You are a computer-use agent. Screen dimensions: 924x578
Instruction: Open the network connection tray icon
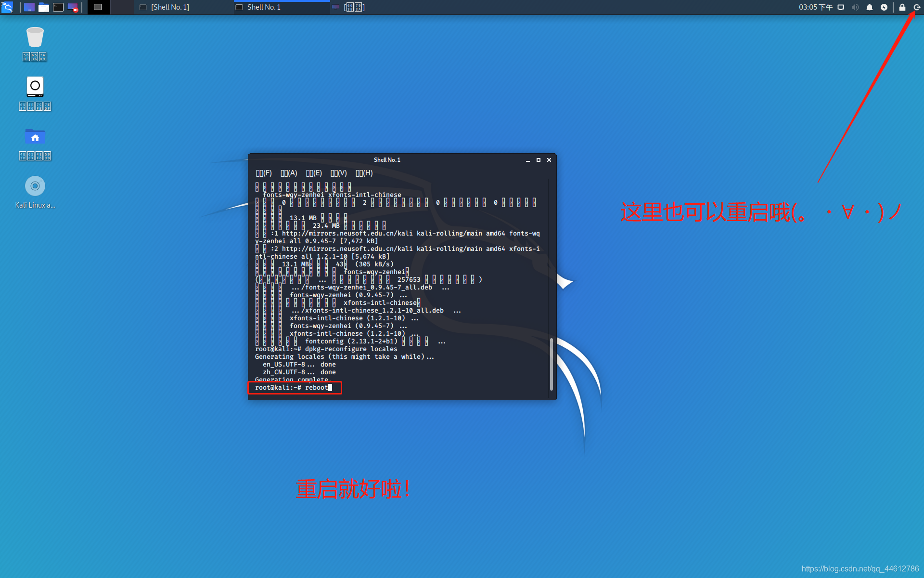pos(841,7)
